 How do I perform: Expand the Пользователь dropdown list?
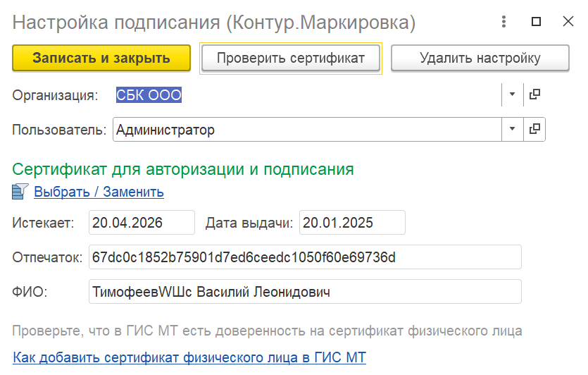coord(512,129)
